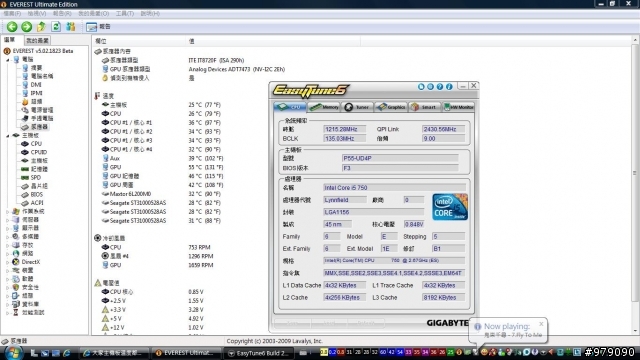Dismiss the Now playing notification balloon
The image size is (640, 360).
[x=541, y=324]
